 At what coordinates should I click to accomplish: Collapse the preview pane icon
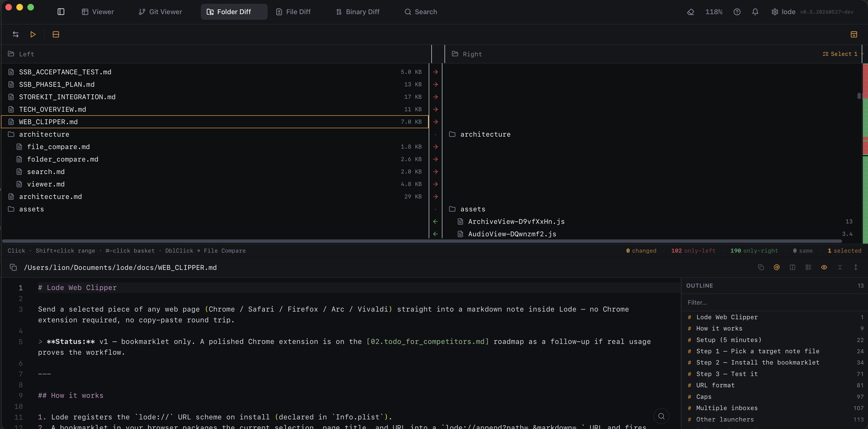pos(840,267)
